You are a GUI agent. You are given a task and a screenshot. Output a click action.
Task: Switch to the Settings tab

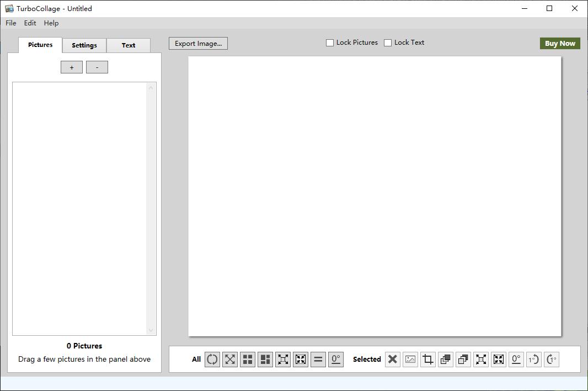tap(84, 45)
